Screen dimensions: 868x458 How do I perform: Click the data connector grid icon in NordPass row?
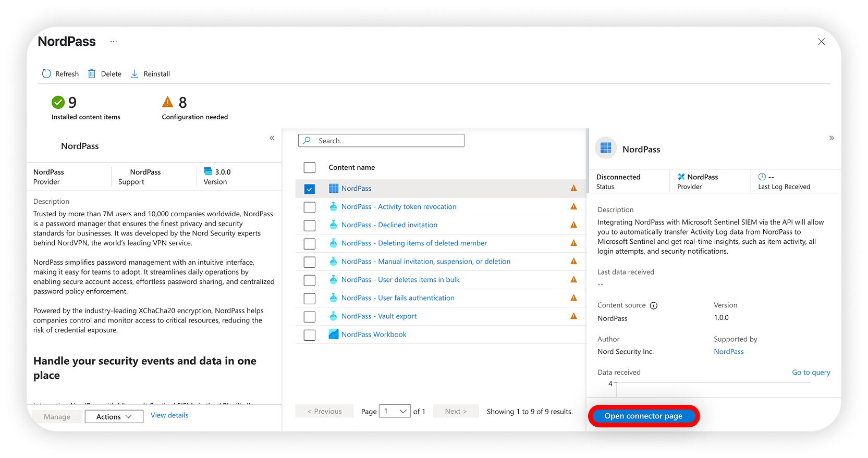tap(334, 189)
